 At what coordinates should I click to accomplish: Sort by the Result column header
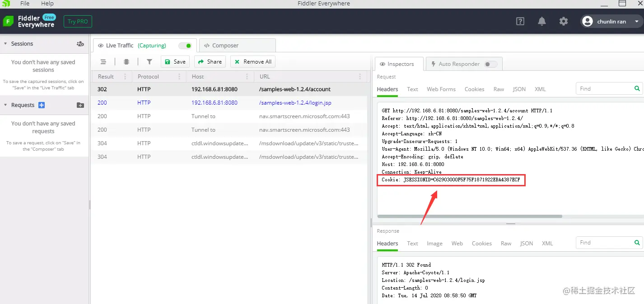[x=106, y=77]
